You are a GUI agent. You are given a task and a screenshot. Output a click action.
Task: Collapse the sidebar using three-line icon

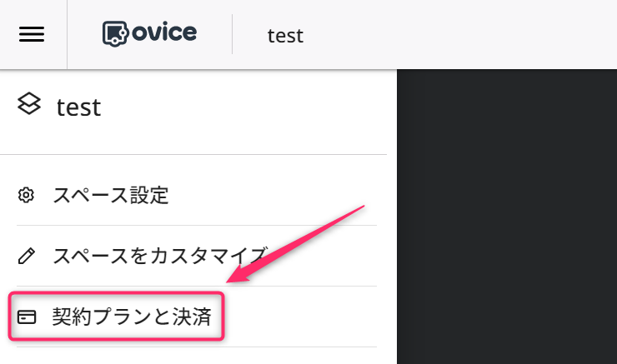pos(32,34)
